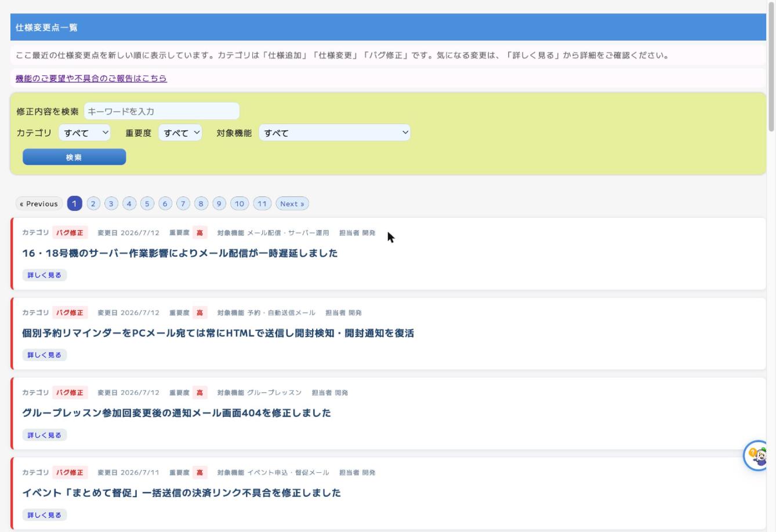The image size is (776, 532).
Task: Open the 対象機能 dropdown
Action: 335,133
